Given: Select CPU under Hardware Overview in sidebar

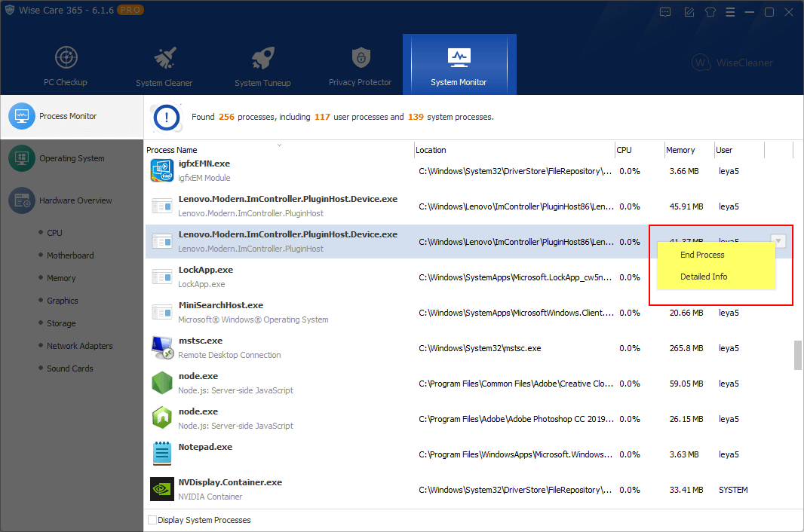Looking at the screenshot, I should [x=54, y=233].
